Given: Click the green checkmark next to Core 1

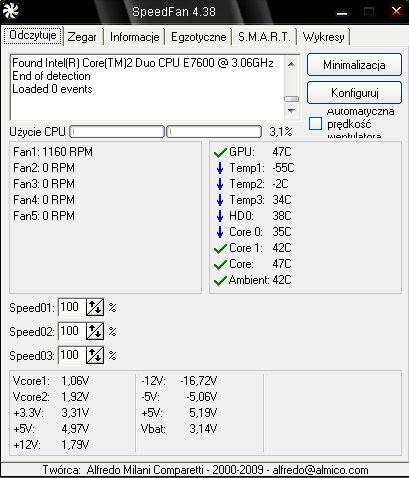Looking at the screenshot, I should click(x=220, y=249).
